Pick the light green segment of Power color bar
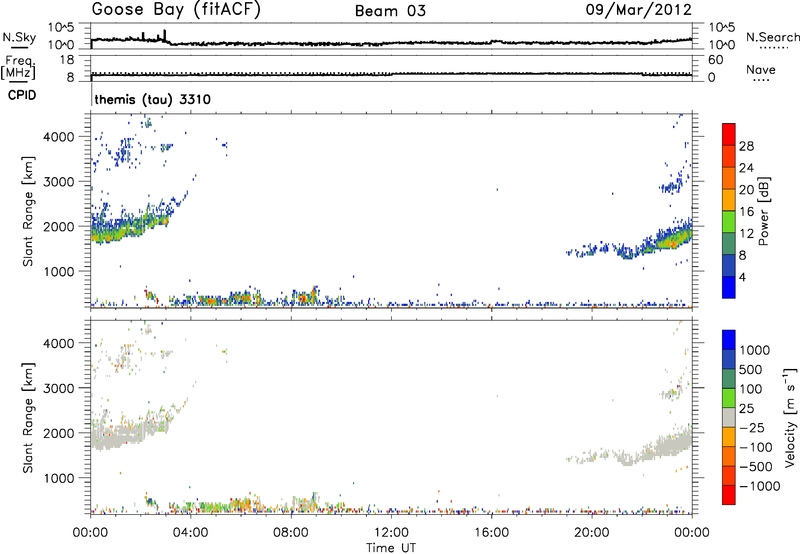 point(729,221)
